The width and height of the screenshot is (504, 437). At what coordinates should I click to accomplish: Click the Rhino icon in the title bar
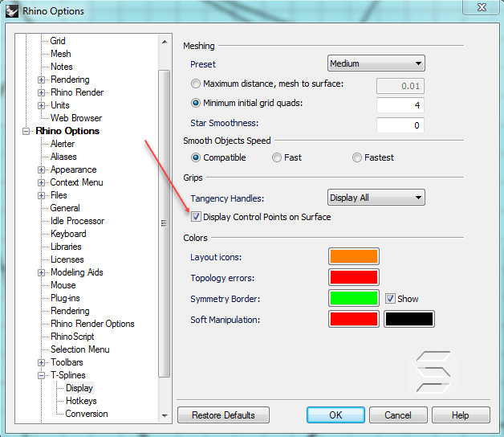12,11
